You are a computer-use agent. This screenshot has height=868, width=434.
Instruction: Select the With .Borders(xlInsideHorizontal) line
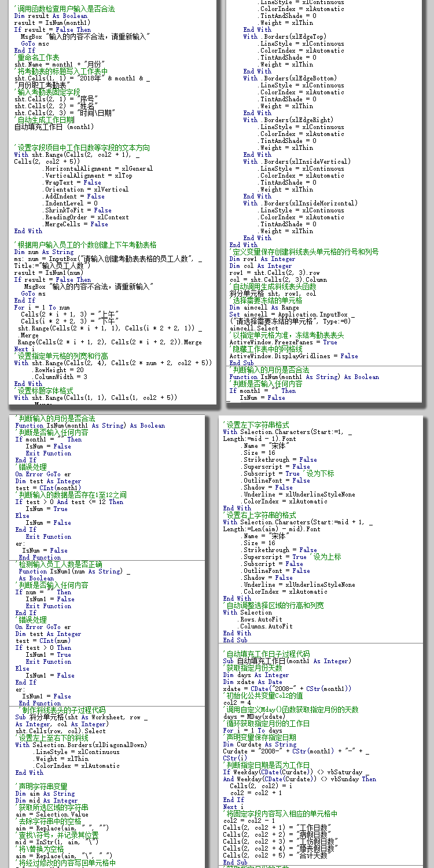[300, 203]
